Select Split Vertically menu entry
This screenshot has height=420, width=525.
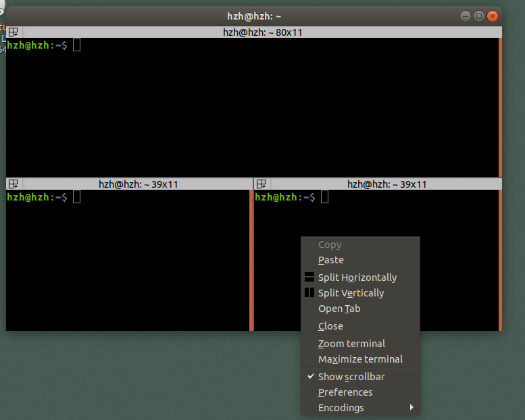[360, 293]
